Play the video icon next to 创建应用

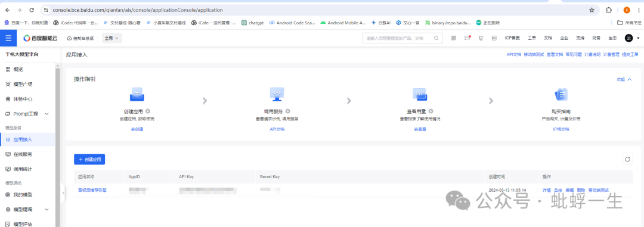tap(148, 111)
